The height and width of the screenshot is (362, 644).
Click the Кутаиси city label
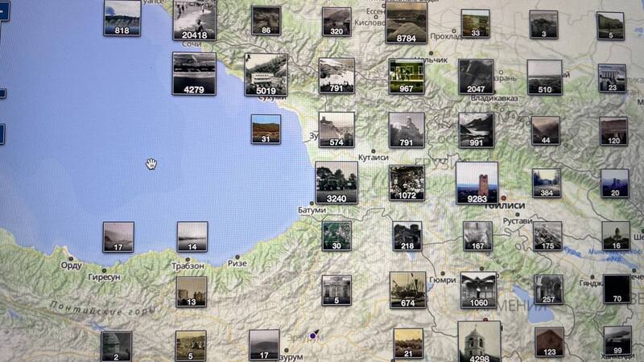pyautogui.click(x=373, y=158)
